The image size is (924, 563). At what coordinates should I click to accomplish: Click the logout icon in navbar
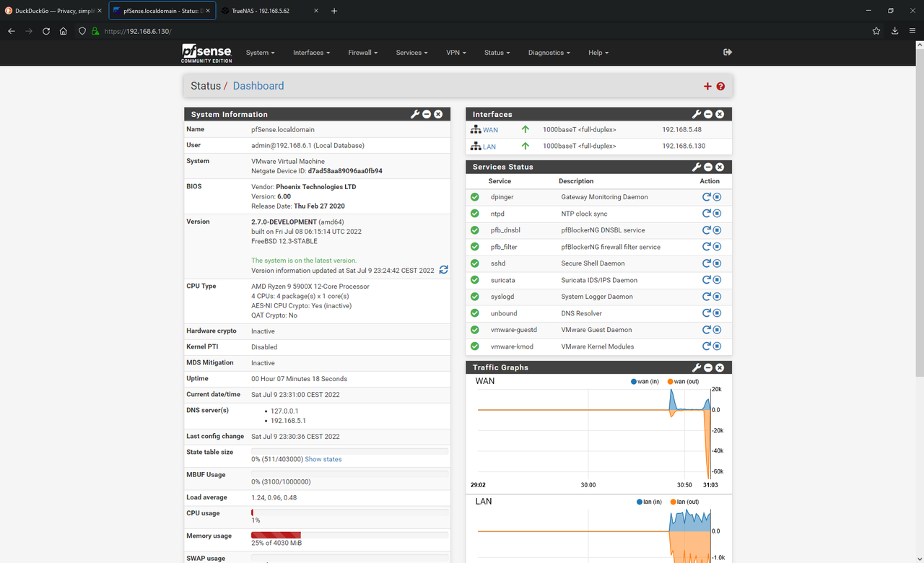pyautogui.click(x=728, y=52)
